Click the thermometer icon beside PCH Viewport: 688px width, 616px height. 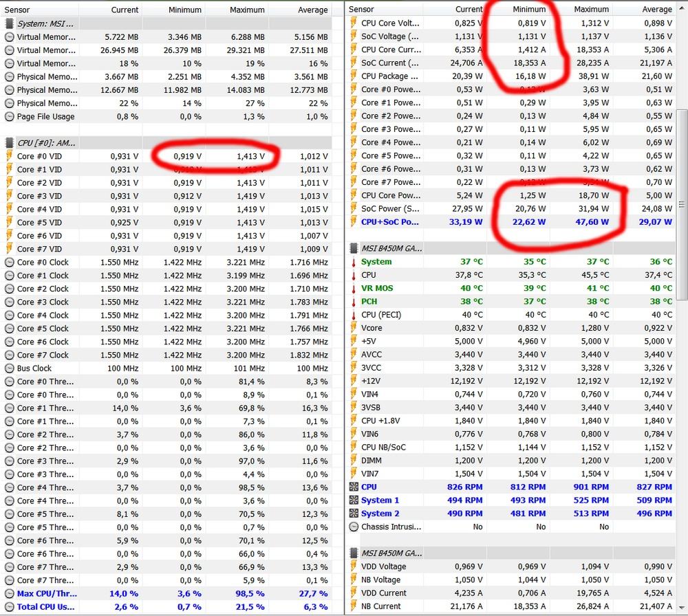point(354,302)
